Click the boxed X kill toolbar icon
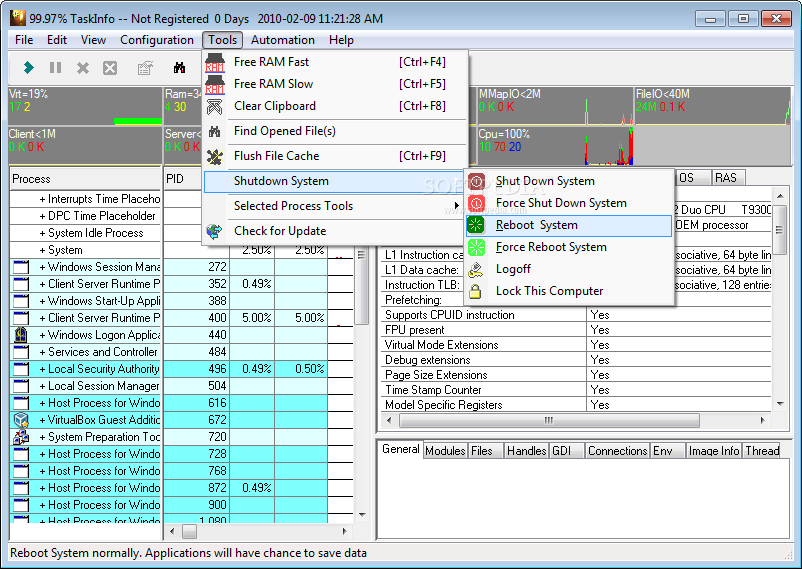802x569 pixels. click(x=110, y=68)
